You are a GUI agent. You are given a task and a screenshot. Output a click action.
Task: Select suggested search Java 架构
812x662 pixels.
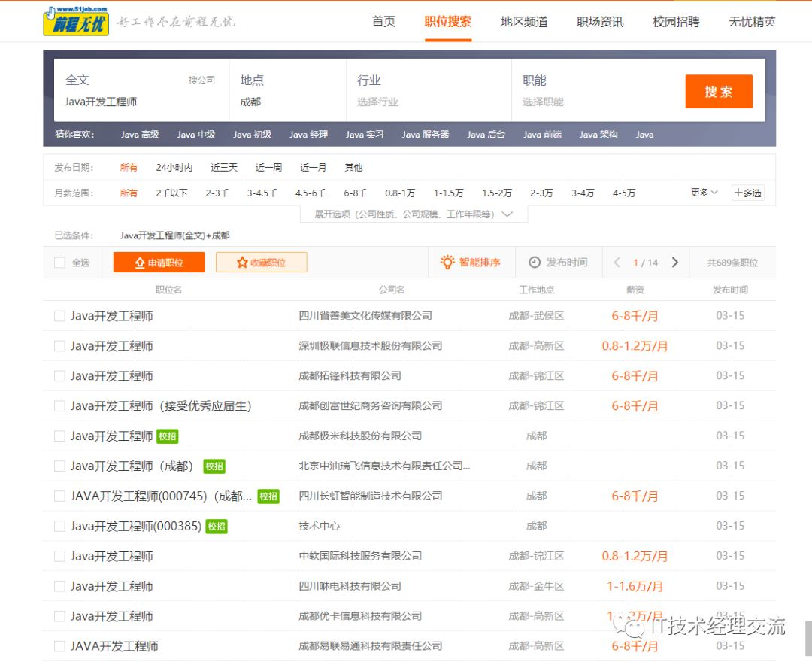pyautogui.click(x=598, y=135)
